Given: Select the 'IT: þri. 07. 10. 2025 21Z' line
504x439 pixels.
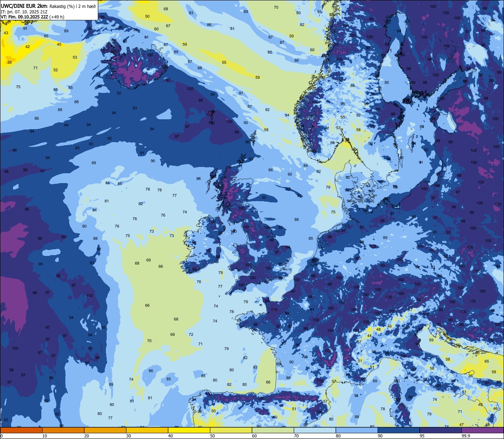Looking at the screenshot, I should tap(24, 11).
